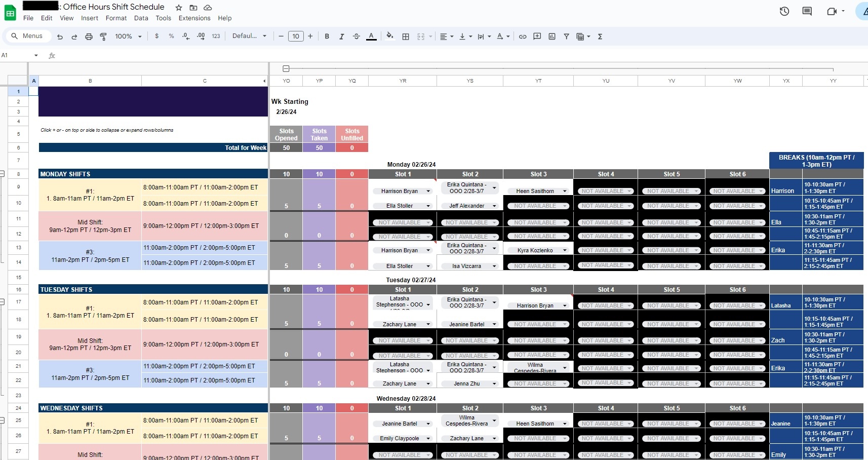This screenshot has width=868, height=460.
Task: Open the functions sigma menu
Action: (600, 36)
